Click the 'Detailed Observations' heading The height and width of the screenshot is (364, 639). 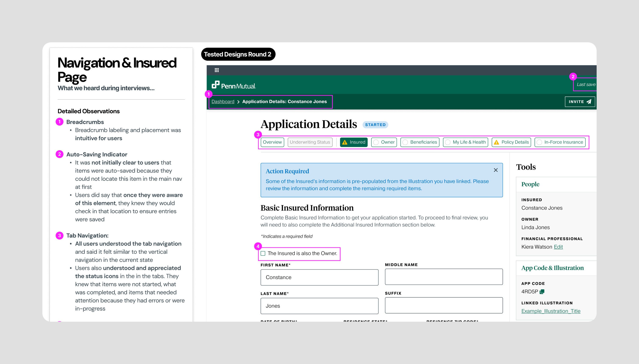[89, 111]
